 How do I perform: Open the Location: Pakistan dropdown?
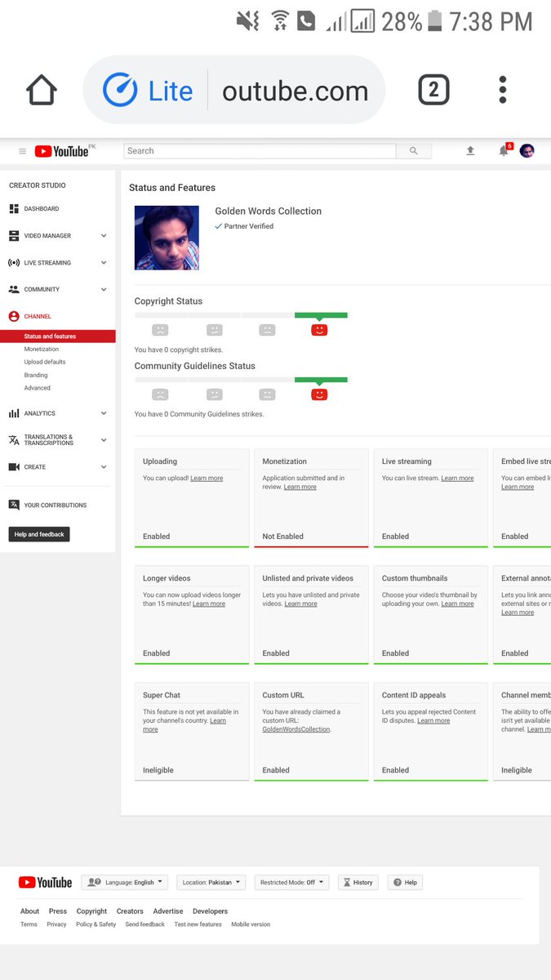[211, 883]
